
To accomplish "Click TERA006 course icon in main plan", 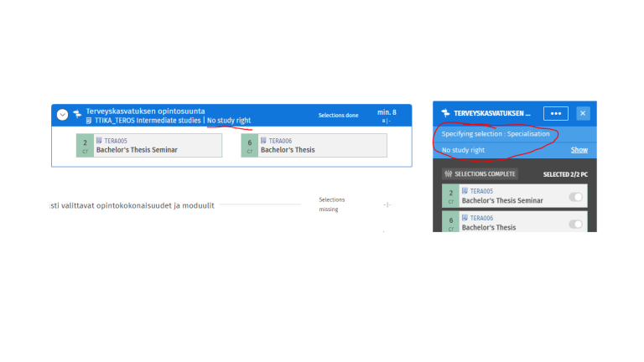I will point(263,141).
